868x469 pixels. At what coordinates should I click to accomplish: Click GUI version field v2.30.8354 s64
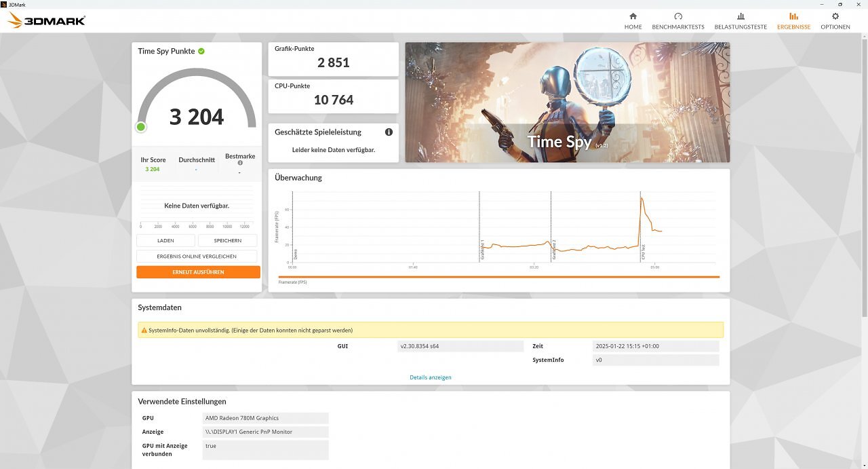[460, 346]
